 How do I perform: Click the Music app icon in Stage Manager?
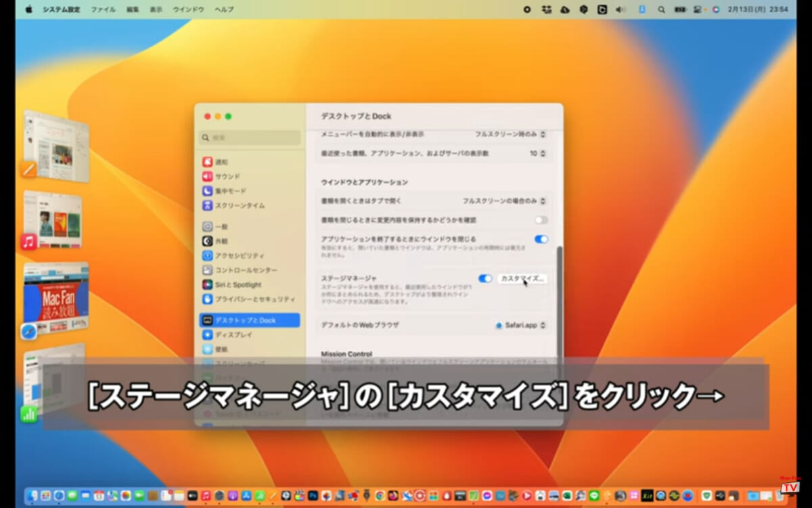28,242
